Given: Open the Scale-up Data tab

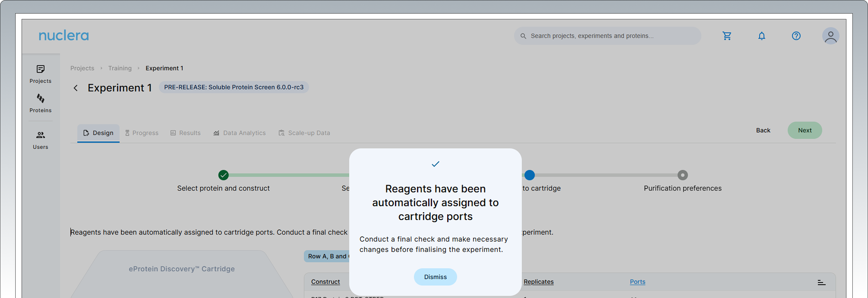Looking at the screenshot, I should click(304, 133).
